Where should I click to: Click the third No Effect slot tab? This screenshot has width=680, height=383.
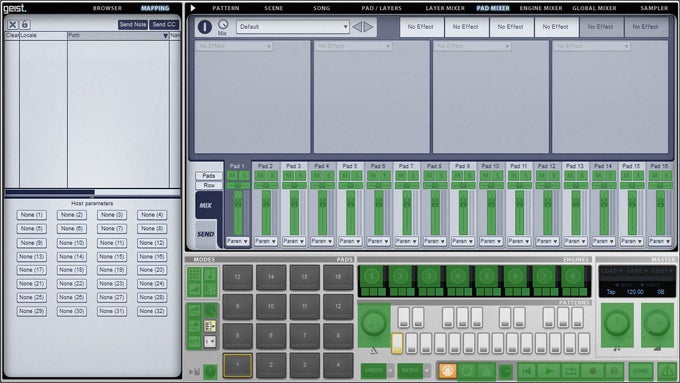tap(510, 27)
